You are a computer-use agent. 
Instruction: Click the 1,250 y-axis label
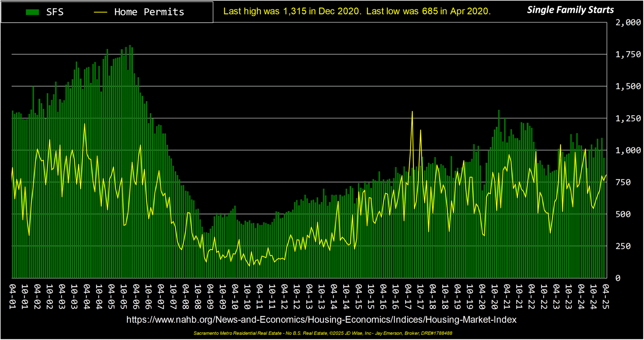[x=628, y=119]
